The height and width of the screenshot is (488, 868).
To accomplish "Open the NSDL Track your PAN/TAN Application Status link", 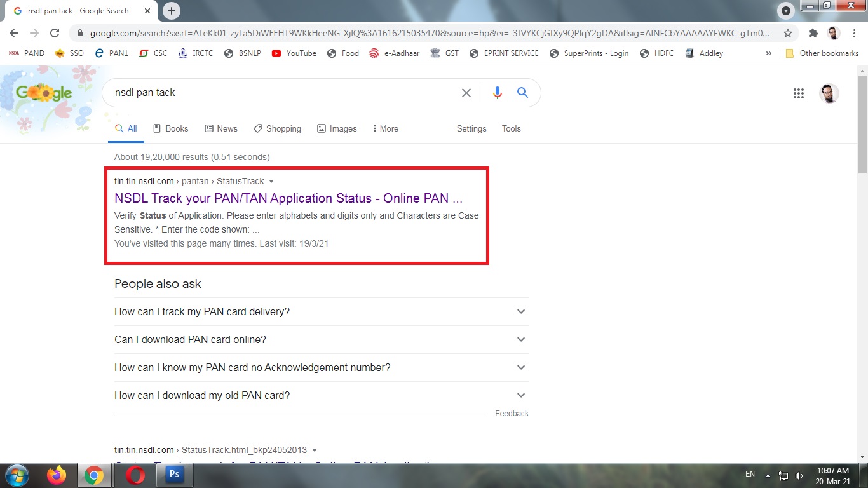I will (x=288, y=198).
